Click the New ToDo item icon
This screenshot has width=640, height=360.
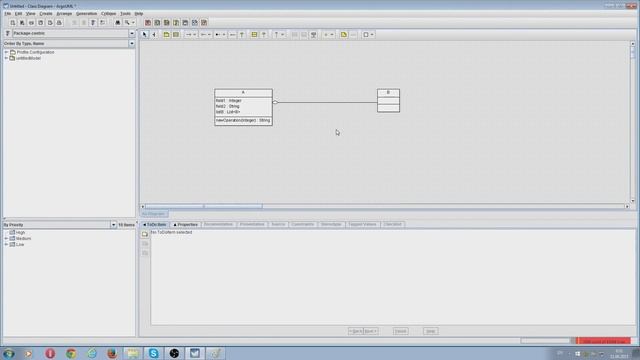pos(145,234)
